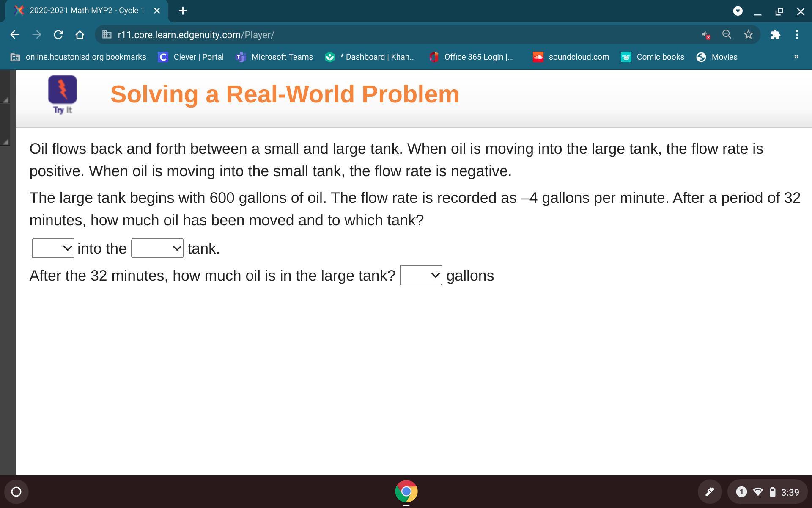
Task: Open the tank selection dropdown
Action: coord(157,248)
